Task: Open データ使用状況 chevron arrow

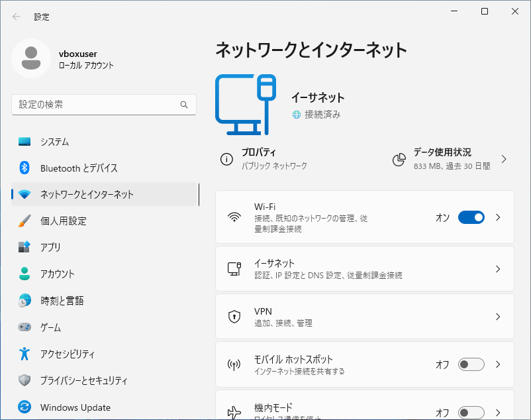Action: click(504, 159)
